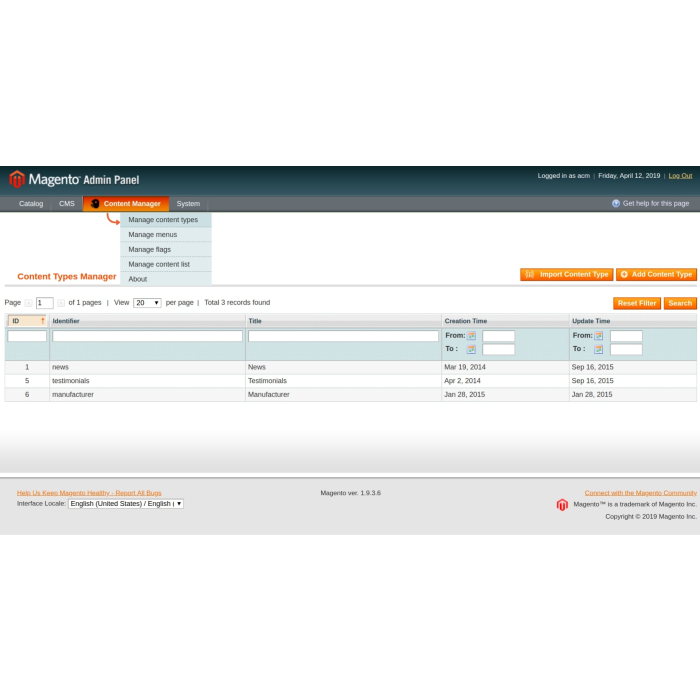Screen dimensions: 700x700
Task: Focus Creation Time To date field
Action: coord(498,350)
